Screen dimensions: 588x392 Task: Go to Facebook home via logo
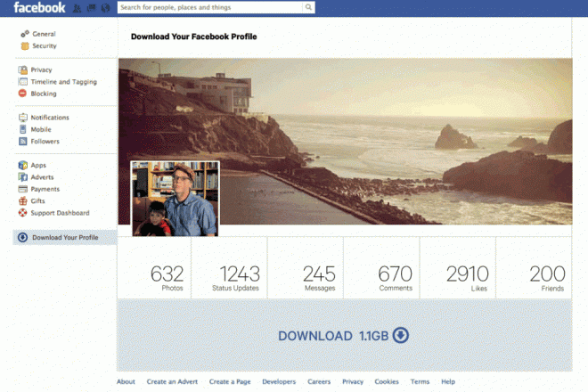(39, 7)
